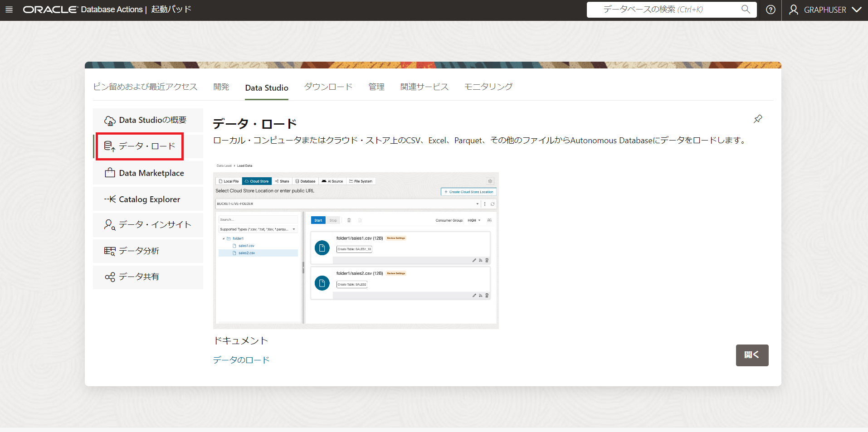Switch to the 開発 tab
The height and width of the screenshot is (432, 868).
[x=221, y=87]
